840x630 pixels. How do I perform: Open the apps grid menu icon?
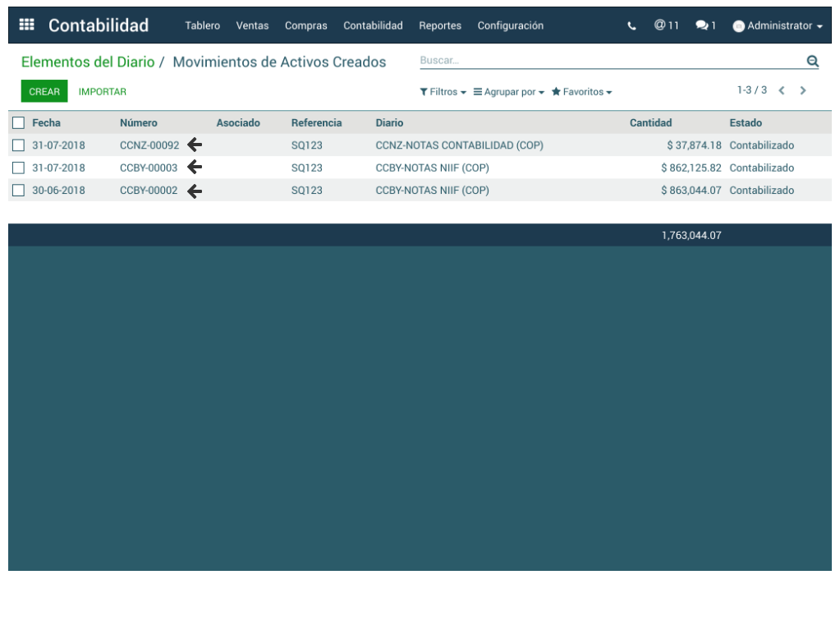pos(26,25)
